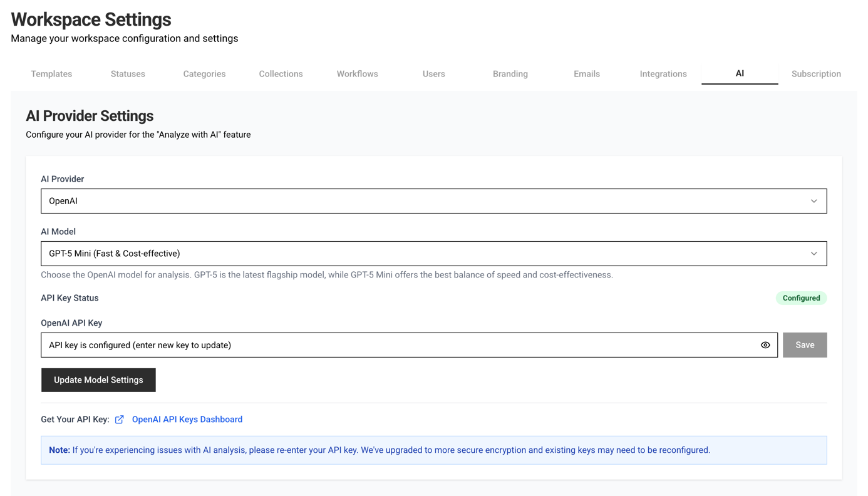Click the 'AI Model' field label

point(58,232)
